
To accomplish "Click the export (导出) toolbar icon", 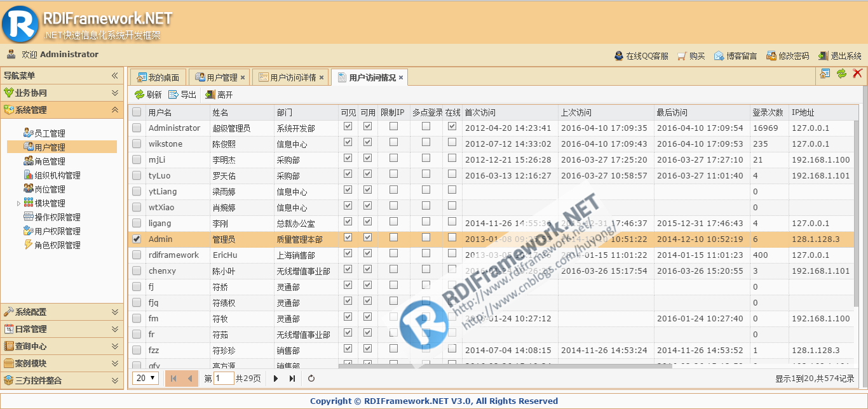I will tap(173, 95).
